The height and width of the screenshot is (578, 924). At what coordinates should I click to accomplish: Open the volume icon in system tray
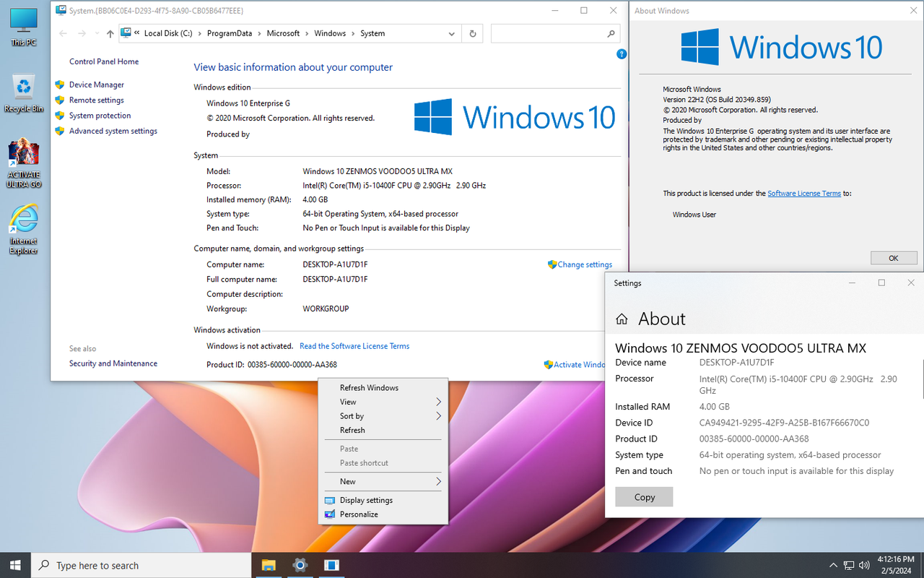[864, 565]
